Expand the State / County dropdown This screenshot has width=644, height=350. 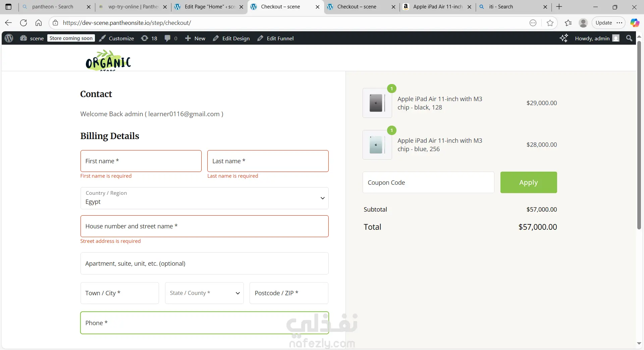(x=204, y=293)
